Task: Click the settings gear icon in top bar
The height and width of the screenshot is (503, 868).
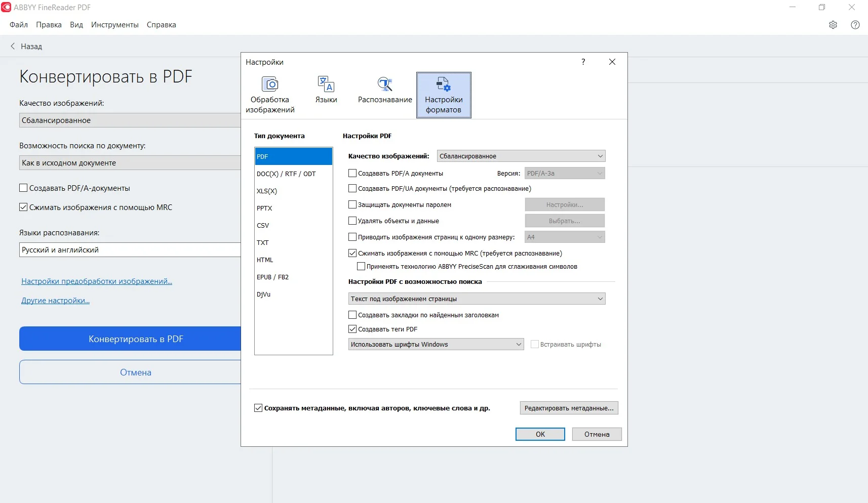Action: point(833,25)
